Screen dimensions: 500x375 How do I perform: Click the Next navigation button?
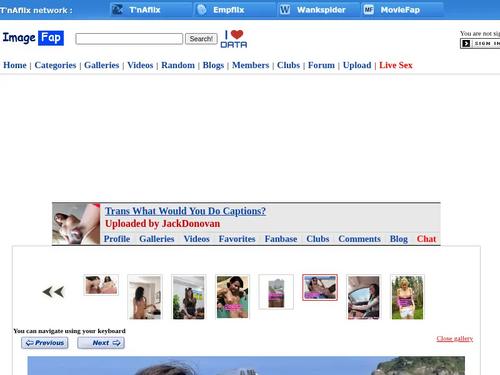101,343
